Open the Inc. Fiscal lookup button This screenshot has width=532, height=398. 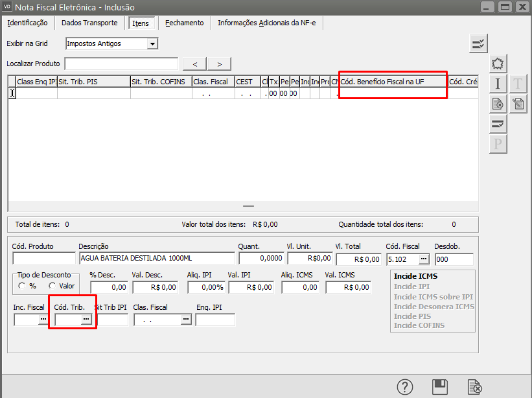coord(43,320)
